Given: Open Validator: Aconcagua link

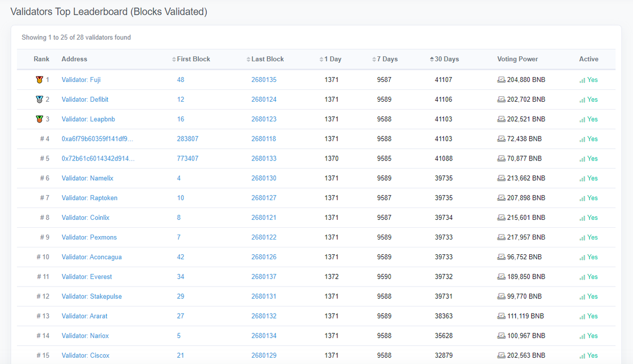Looking at the screenshot, I should [91, 257].
